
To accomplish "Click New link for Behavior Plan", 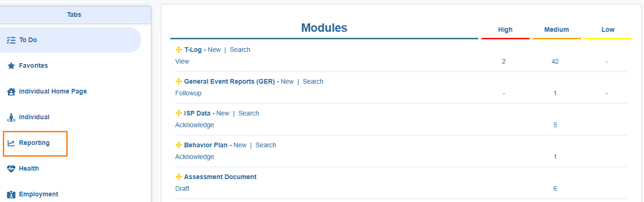I will (x=240, y=145).
